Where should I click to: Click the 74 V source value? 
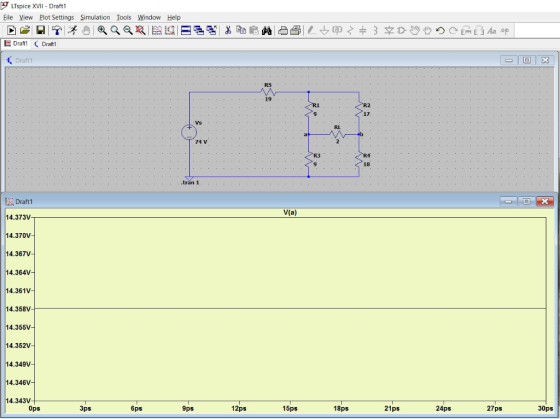(x=201, y=142)
